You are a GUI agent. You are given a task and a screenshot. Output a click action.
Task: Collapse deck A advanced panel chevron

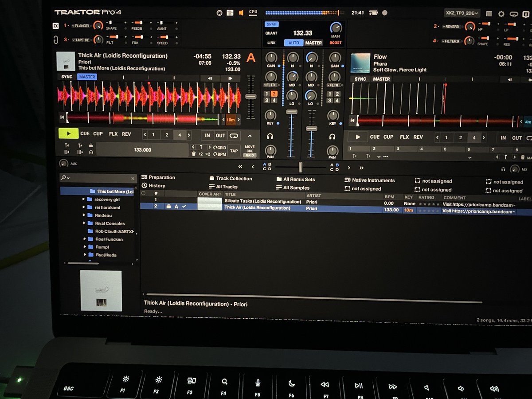pyautogui.click(x=250, y=136)
